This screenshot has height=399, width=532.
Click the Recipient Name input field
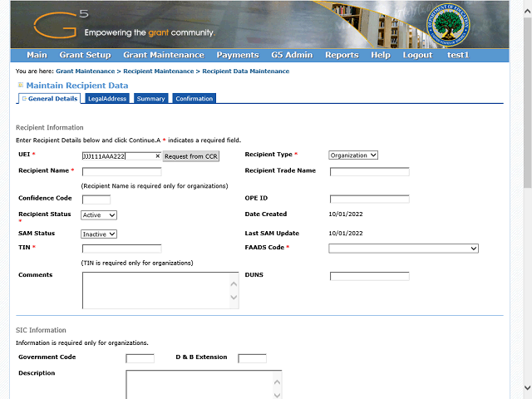[x=122, y=172]
